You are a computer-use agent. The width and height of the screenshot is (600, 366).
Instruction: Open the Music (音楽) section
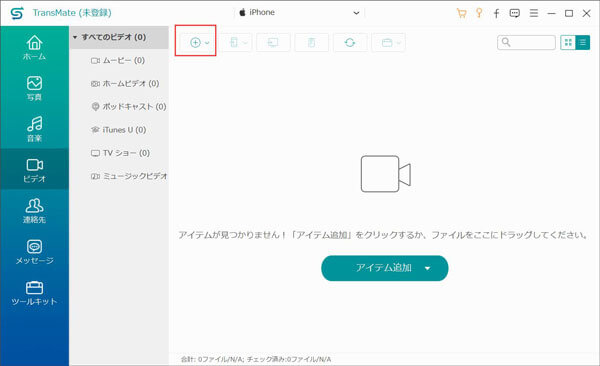tap(34, 129)
